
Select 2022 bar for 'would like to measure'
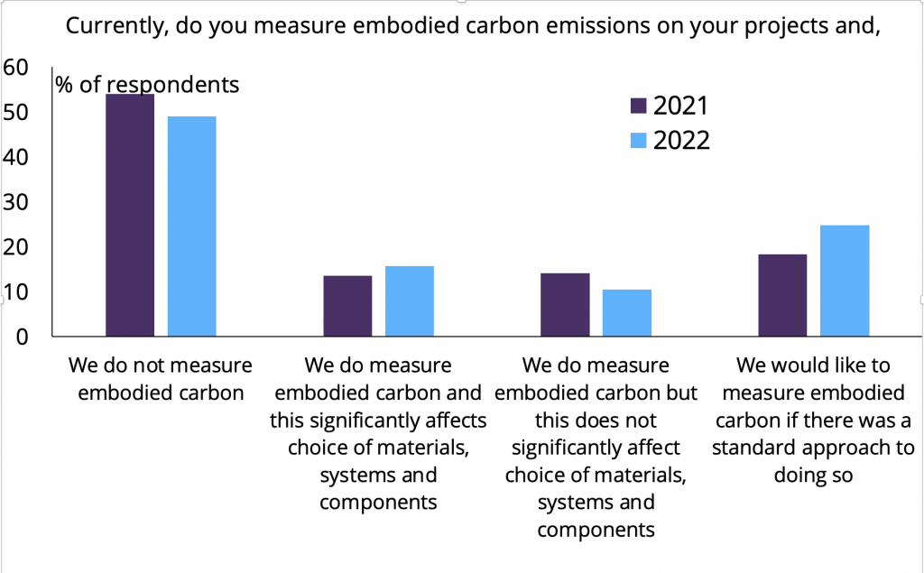coord(845,281)
